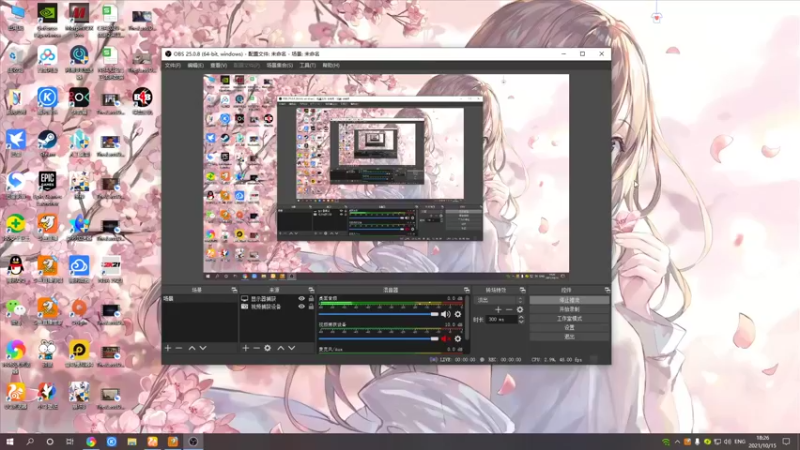Pop out the Scene Transitions dock panel
Viewport: 800px width, 450px height.
(x=522, y=290)
